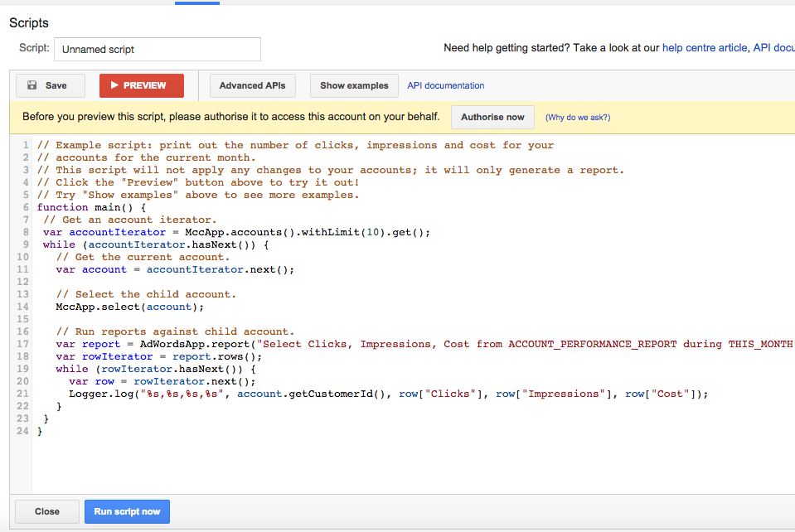
Task: Click the play triangle on the Preview button
Action: click(x=114, y=85)
